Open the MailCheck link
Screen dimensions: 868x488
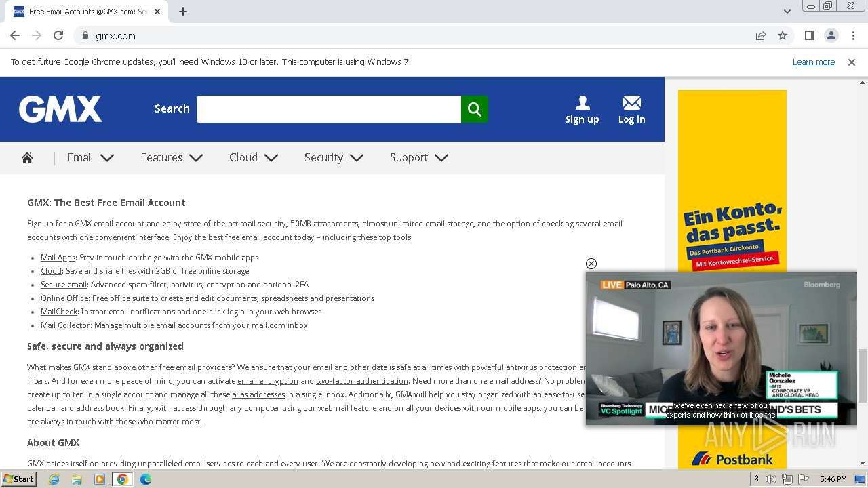(59, 312)
